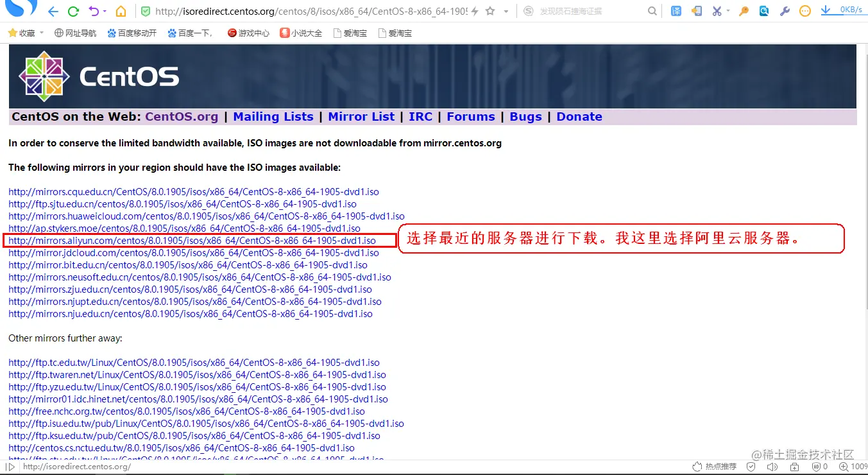The width and height of the screenshot is (868, 475).
Task: Open the CentOS.org link
Action: [182, 117]
